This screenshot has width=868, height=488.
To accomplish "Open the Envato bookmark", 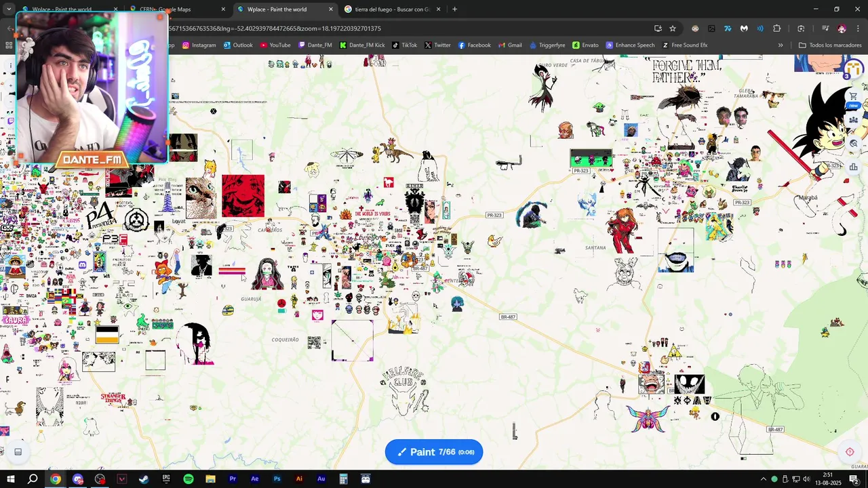I will pyautogui.click(x=585, y=45).
